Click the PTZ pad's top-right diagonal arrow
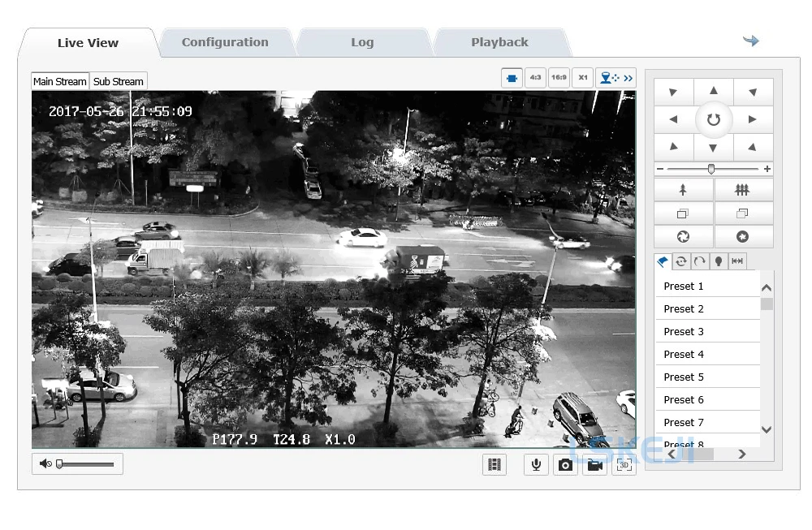The height and width of the screenshot is (530, 812). 753,93
